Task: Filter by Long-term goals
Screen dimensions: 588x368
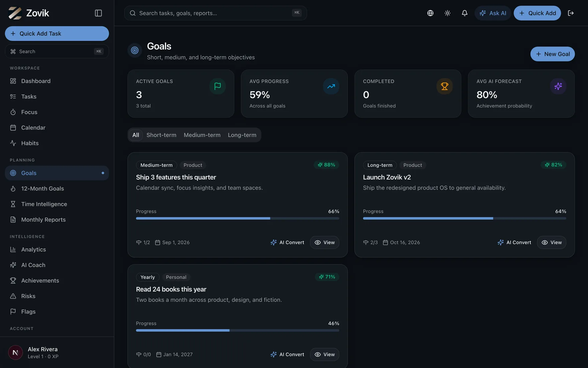Action: click(x=242, y=135)
